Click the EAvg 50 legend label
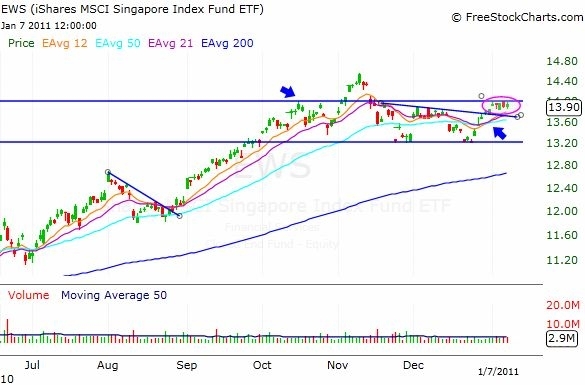Image resolution: width=585 pixels, height=385 pixels. coord(118,43)
